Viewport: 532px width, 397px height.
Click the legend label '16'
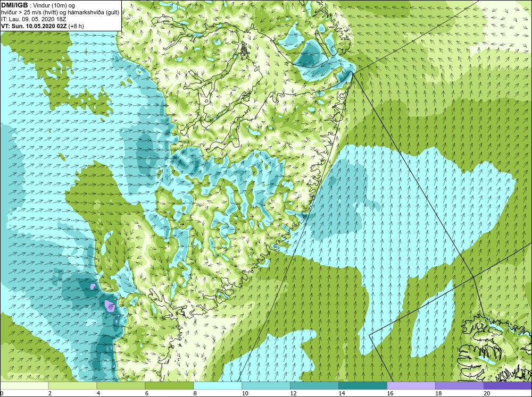390,393
